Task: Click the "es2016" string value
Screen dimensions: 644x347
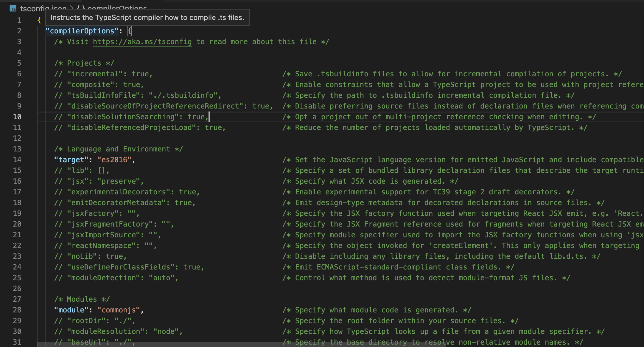Action: (114, 160)
